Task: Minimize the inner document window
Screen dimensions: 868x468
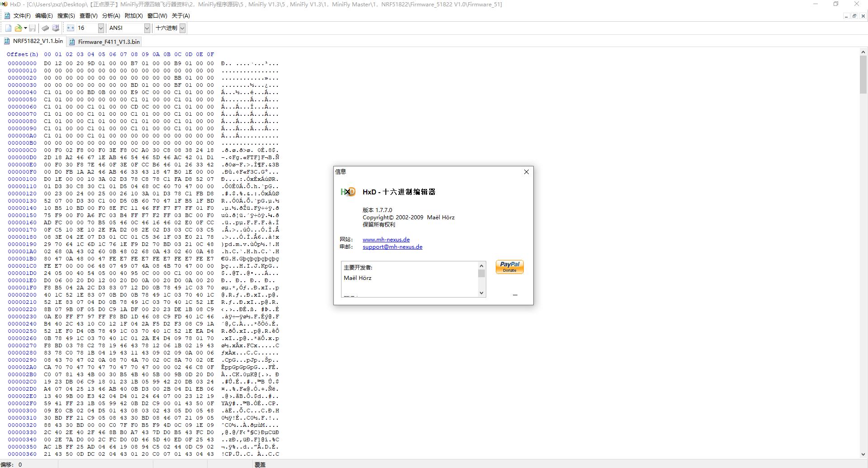Action: [x=846, y=16]
